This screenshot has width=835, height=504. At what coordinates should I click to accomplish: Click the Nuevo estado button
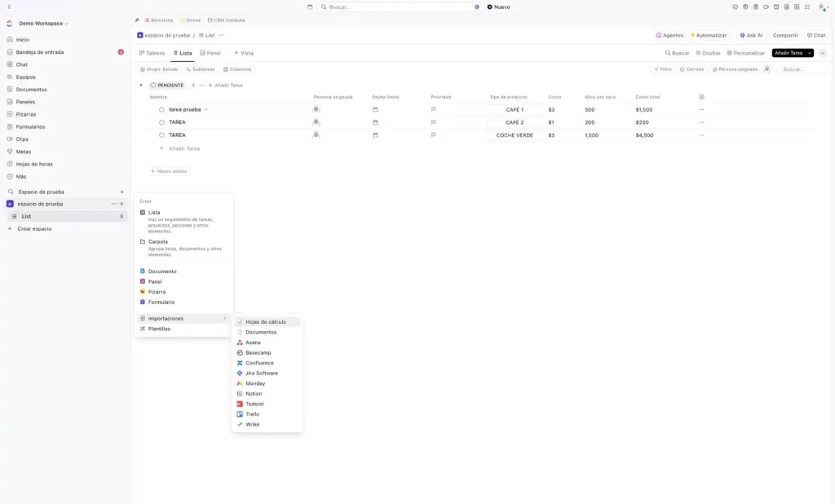pos(170,171)
